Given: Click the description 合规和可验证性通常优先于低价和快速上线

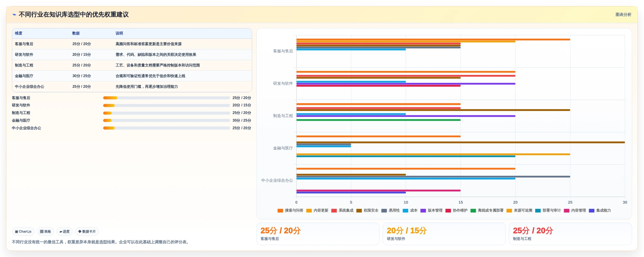Looking at the screenshot, I should coord(150,76).
